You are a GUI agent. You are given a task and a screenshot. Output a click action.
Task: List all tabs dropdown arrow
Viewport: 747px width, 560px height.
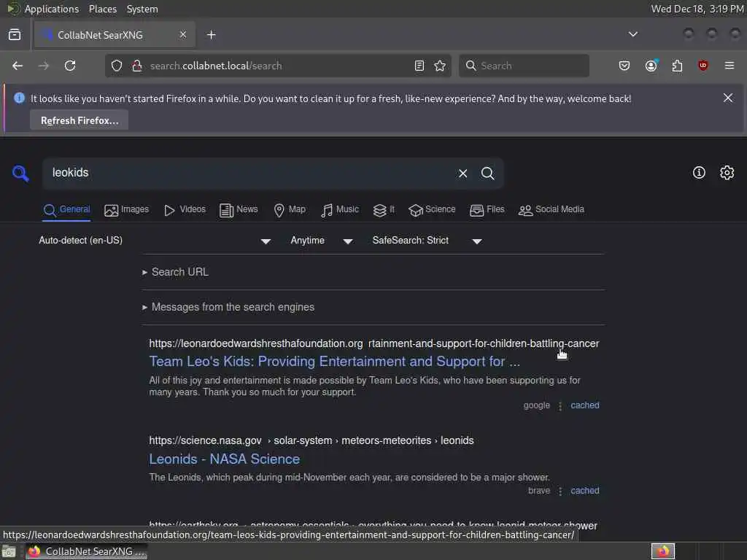(633, 34)
